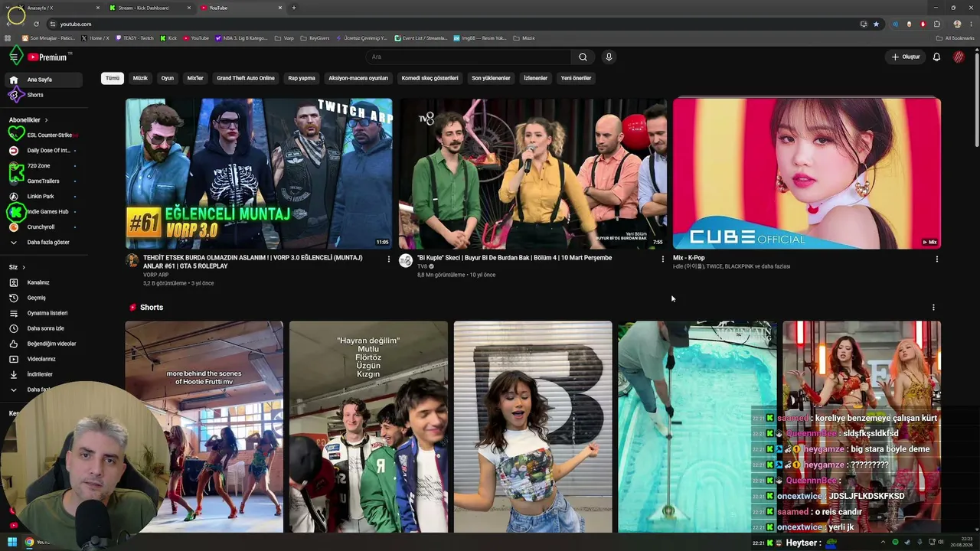Select the İzlenenler filter chip
Screen dimensions: 980x551
[x=535, y=78]
